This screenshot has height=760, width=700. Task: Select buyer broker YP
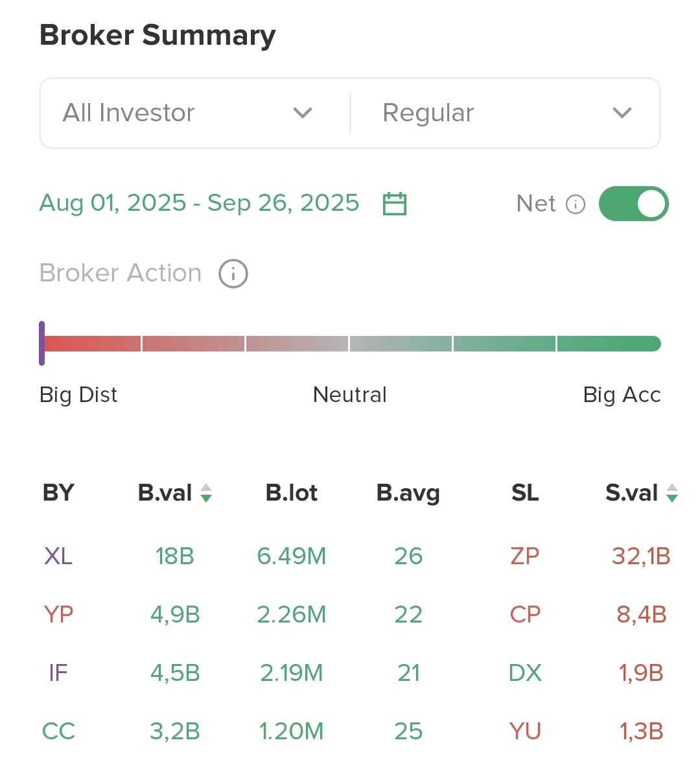pyautogui.click(x=58, y=614)
